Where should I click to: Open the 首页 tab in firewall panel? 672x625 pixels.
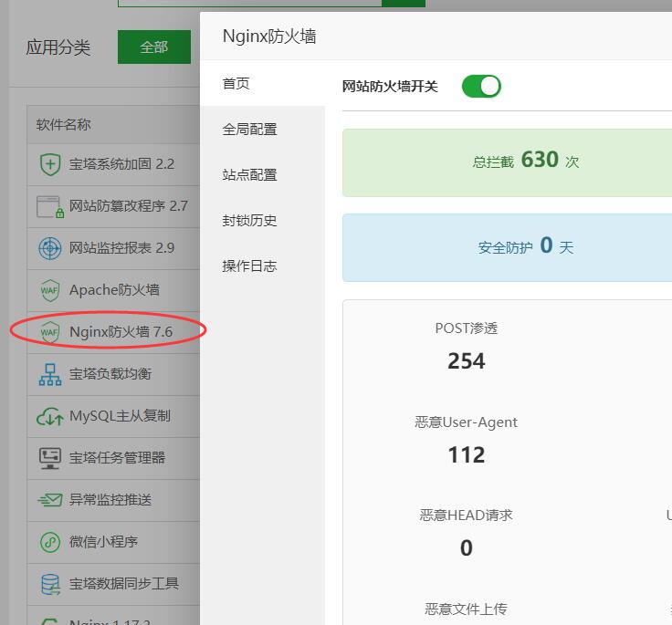pos(236,84)
